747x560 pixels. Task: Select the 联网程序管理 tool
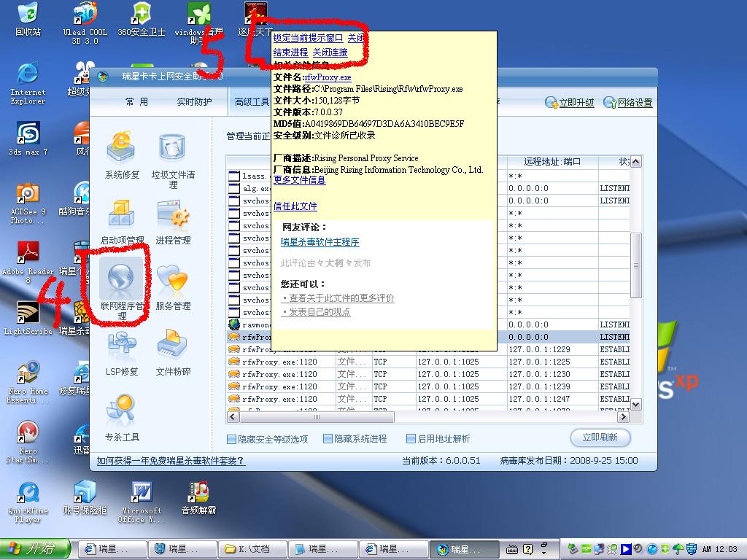pyautogui.click(x=122, y=290)
